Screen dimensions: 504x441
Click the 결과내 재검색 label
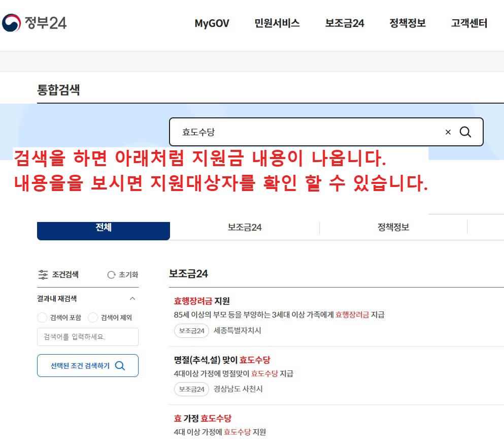coord(57,299)
